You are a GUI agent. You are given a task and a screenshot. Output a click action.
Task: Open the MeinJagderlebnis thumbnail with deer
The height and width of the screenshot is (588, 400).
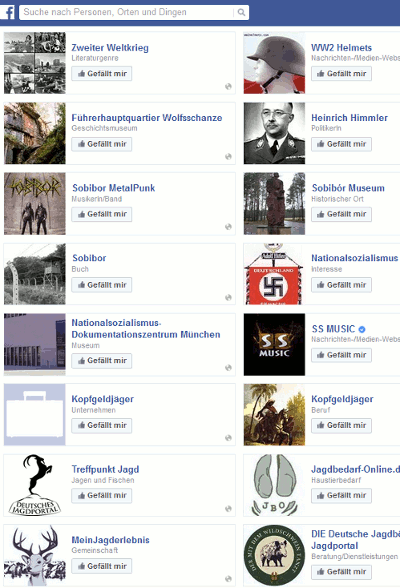[x=35, y=555]
